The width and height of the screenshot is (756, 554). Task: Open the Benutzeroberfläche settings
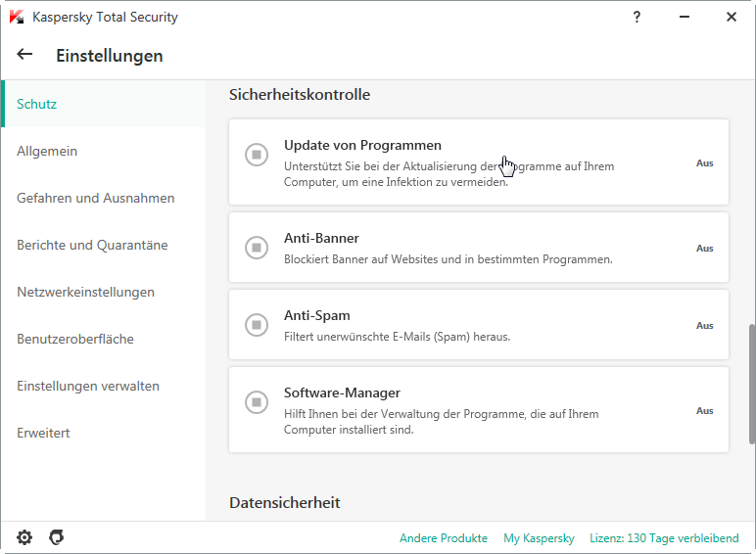pos(75,339)
